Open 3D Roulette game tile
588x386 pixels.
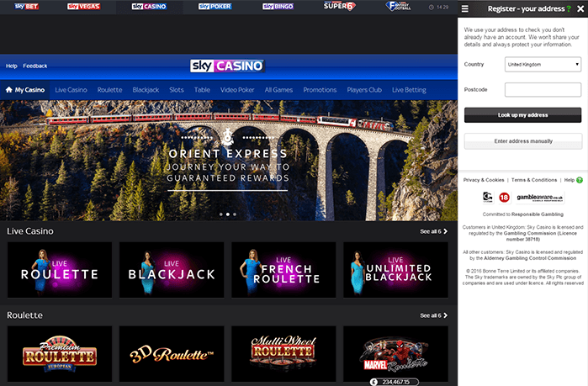point(172,354)
